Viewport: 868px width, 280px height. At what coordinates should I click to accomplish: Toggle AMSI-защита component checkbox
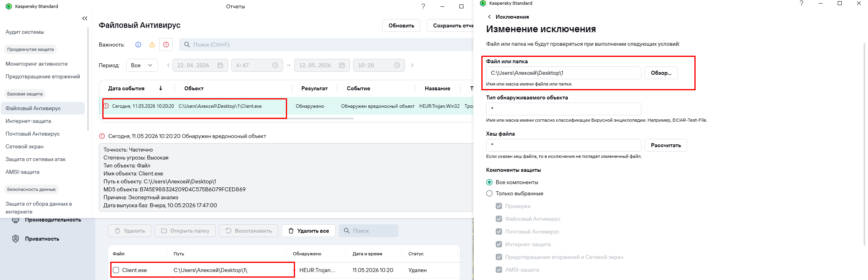(499, 270)
